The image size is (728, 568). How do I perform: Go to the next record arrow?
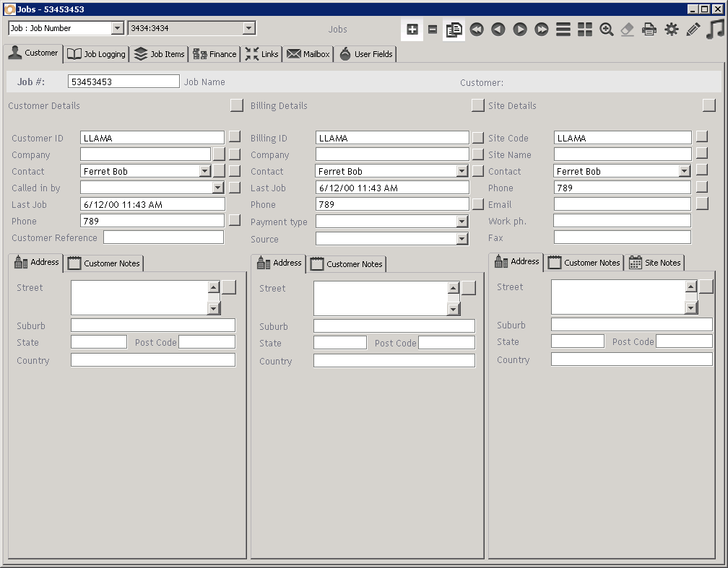coord(520,30)
